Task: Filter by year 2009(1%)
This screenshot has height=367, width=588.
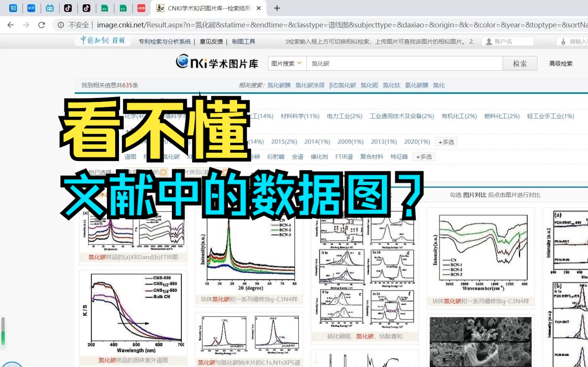Action: pyautogui.click(x=351, y=142)
